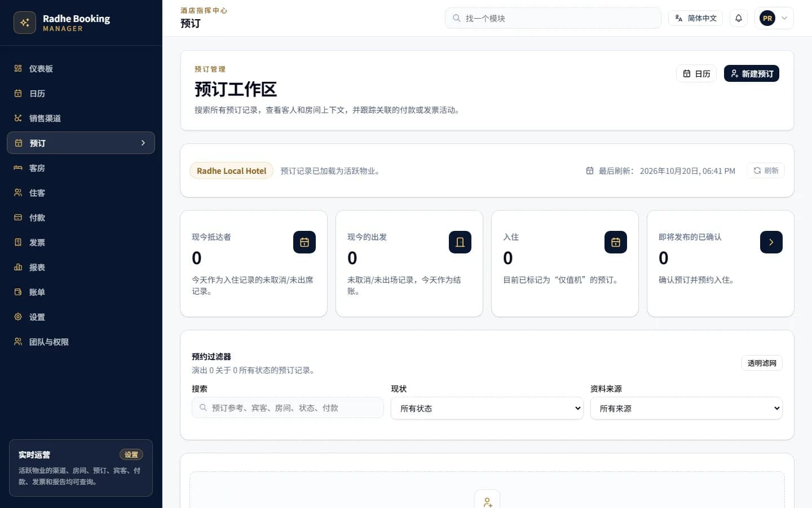This screenshot has height=508, width=812.
Task: Open 团队与权限 in the sidebar
Action: tap(81, 342)
